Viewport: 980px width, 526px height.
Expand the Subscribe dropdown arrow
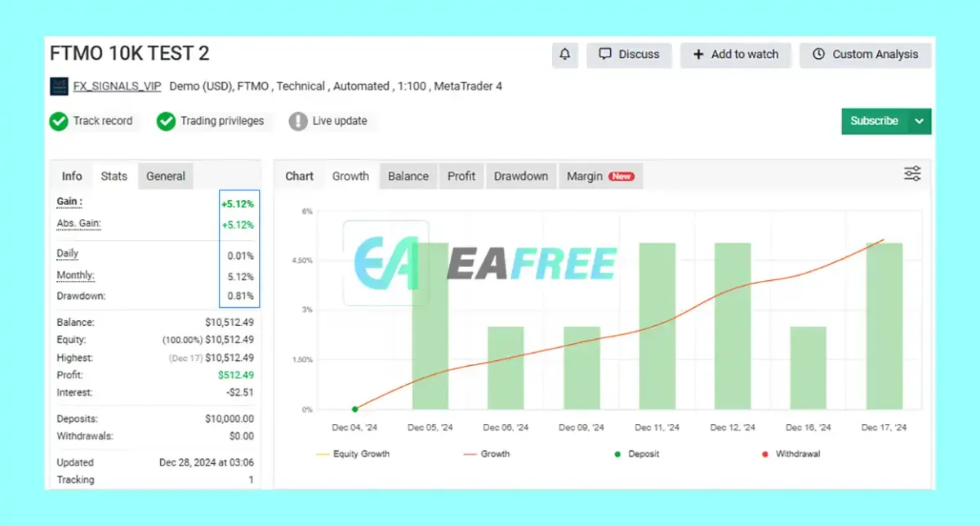tap(920, 121)
